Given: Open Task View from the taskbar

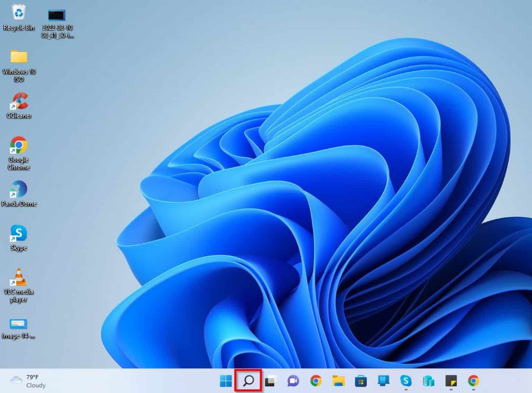Looking at the screenshot, I should (x=271, y=381).
